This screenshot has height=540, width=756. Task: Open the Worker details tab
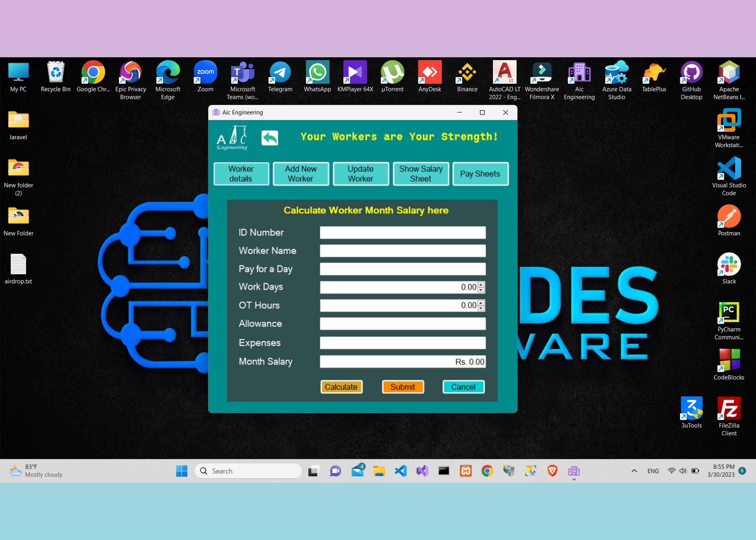pyautogui.click(x=241, y=174)
